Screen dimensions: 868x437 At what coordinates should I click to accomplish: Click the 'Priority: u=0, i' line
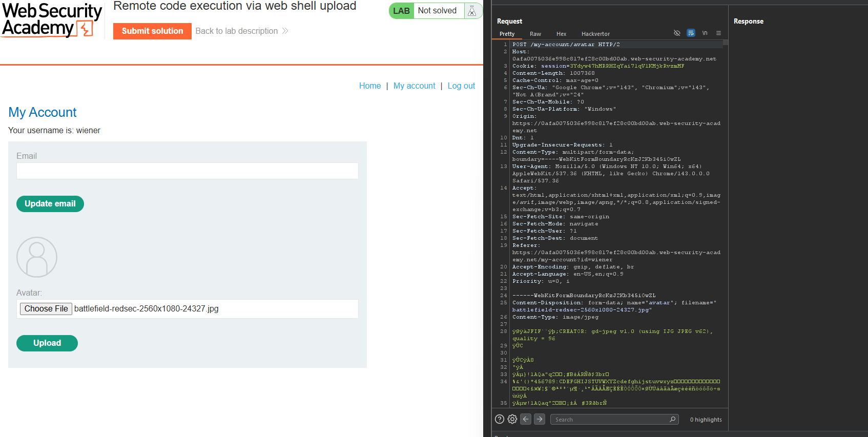pyautogui.click(x=541, y=281)
